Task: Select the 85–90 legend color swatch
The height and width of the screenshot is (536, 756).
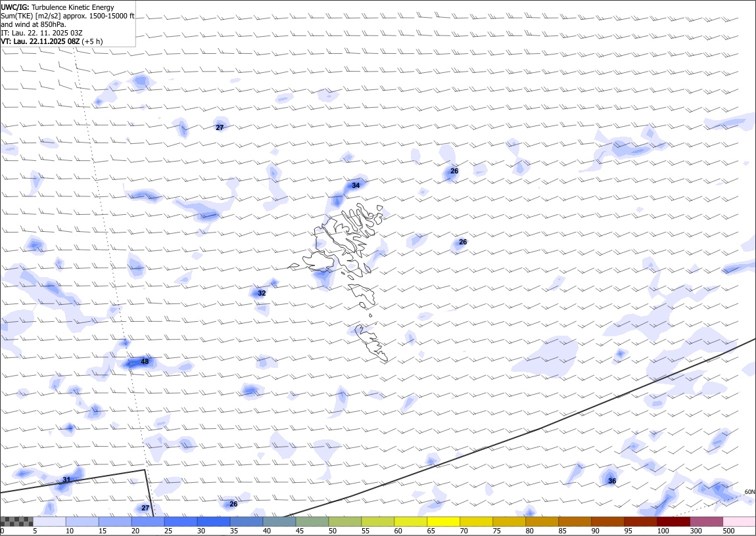Action: tap(575, 522)
